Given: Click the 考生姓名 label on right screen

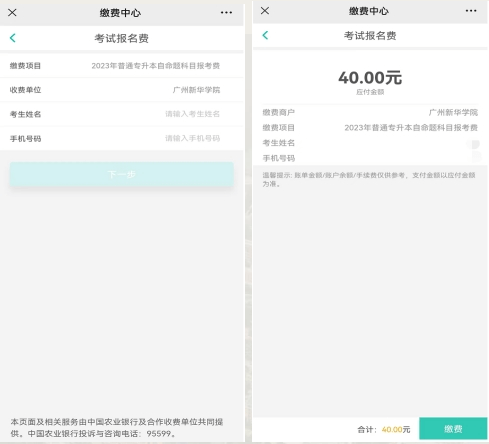Looking at the screenshot, I should 279,143.
